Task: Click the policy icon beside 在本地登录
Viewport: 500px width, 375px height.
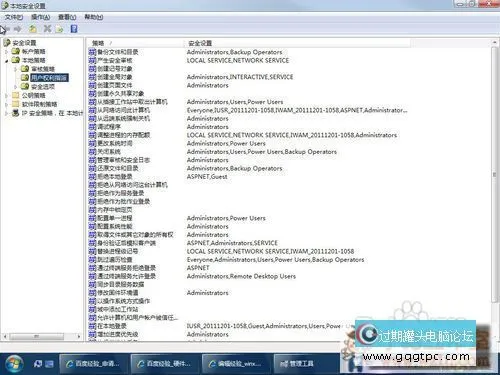Action: click(x=92, y=326)
